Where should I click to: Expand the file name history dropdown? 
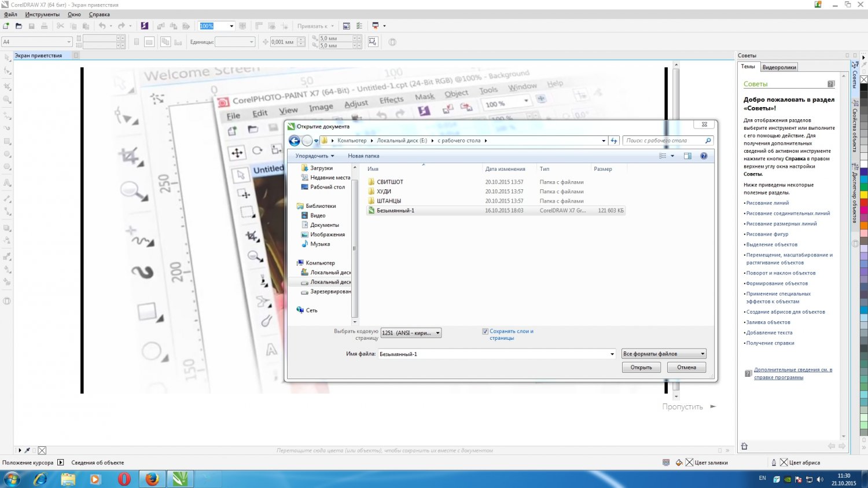click(612, 354)
